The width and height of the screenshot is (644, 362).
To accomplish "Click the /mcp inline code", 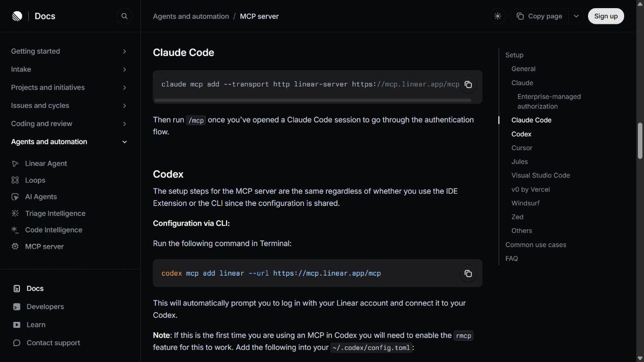I will pos(196,120).
